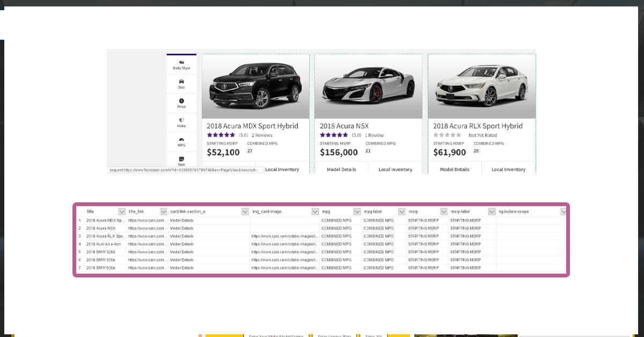644x337 pixels.
Task: View Local Inventory for the Acura NSX
Action: (396, 170)
